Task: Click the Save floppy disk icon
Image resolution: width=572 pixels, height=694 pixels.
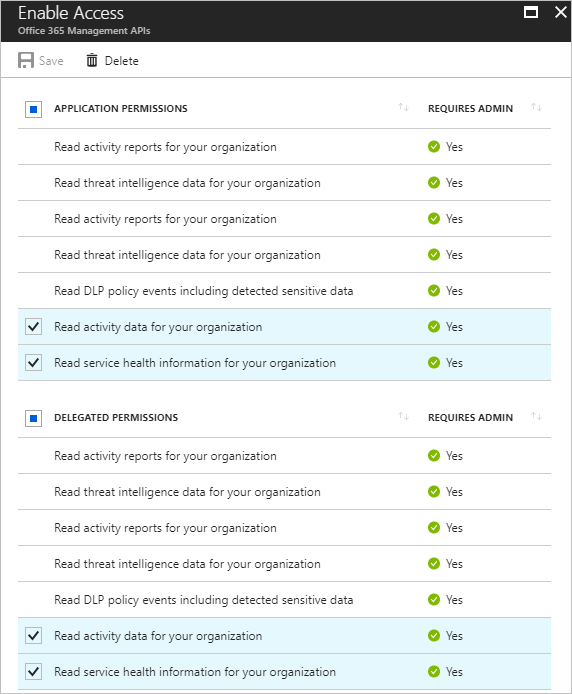Action: 26,60
